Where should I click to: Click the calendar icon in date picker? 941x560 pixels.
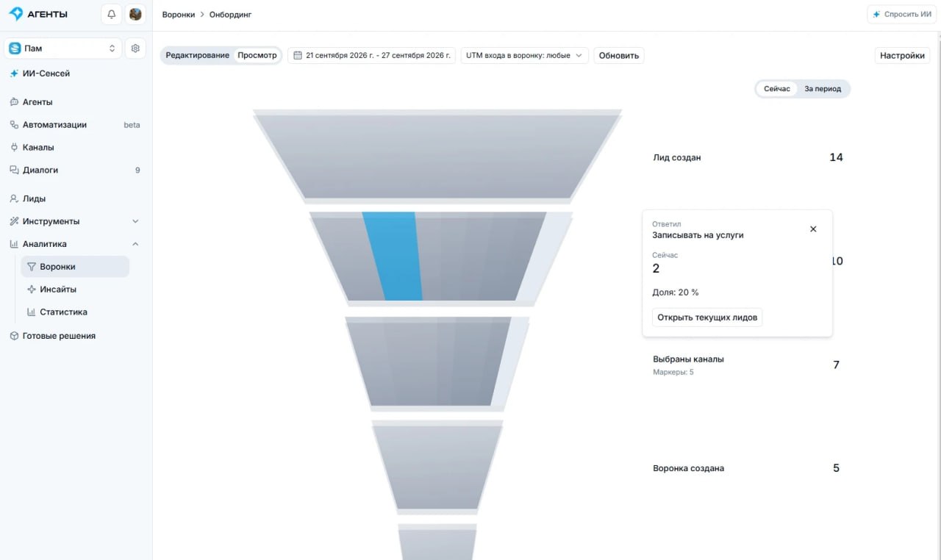pos(298,56)
